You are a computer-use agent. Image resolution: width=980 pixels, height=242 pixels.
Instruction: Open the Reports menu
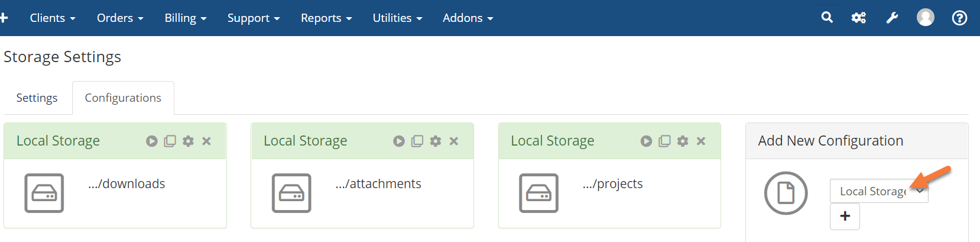[326, 18]
